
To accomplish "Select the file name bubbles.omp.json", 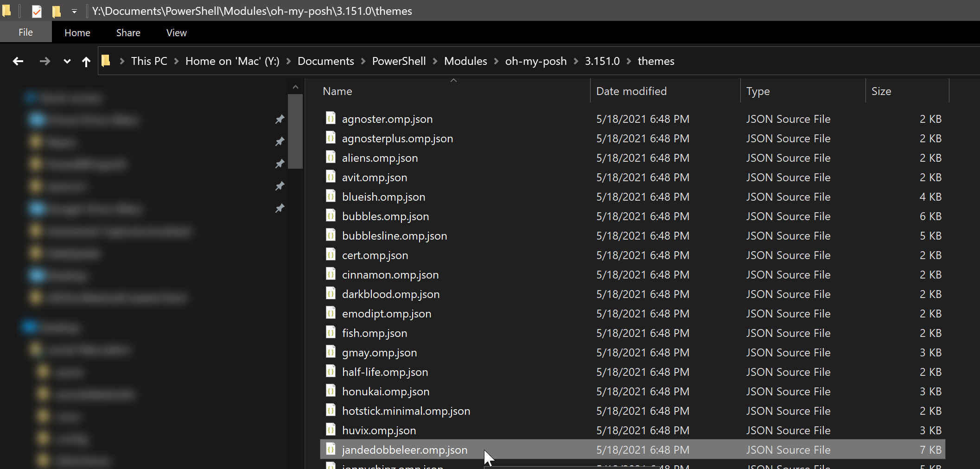I will (x=385, y=216).
